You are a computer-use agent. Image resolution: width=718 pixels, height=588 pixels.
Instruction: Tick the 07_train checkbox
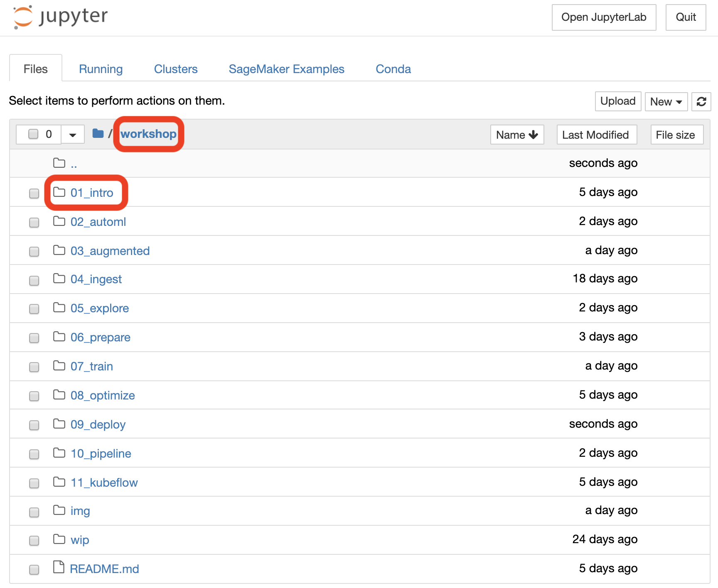point(34,367)
